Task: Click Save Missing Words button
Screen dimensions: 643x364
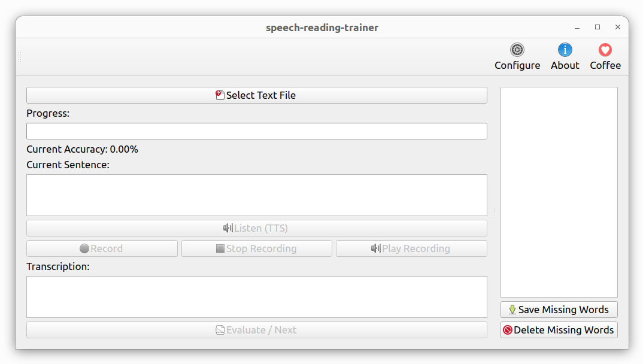Action: [559, 310]
